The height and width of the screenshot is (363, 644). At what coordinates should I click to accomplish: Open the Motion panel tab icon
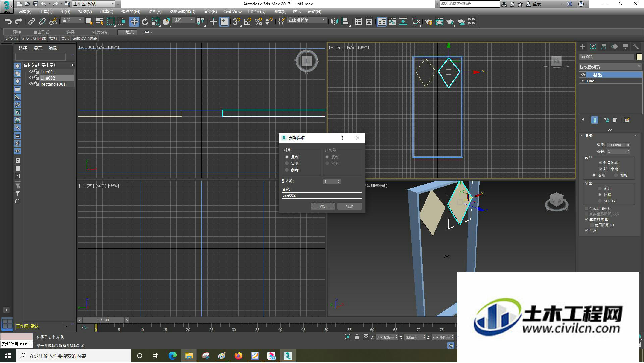[614, 47]
